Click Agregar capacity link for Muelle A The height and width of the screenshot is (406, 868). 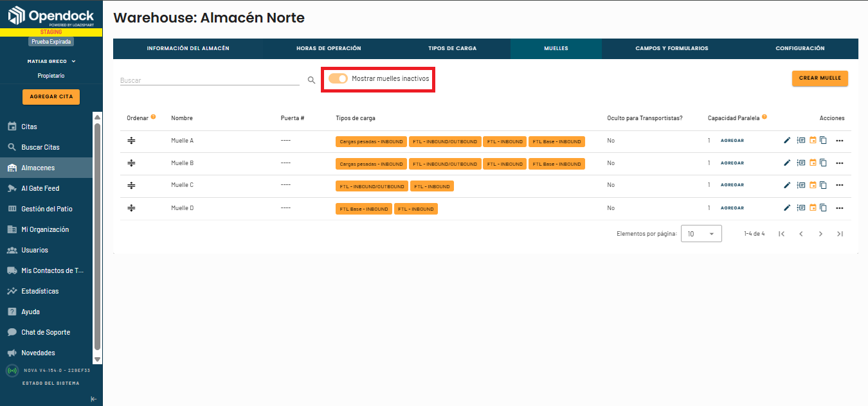(x=732, y=141)
